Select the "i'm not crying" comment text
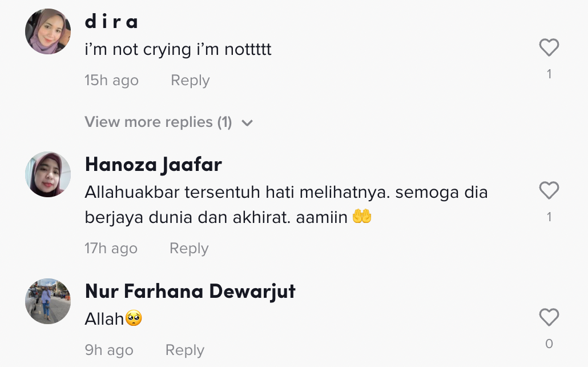The height and width of the screenshot is (367, 588). pyautogui.click(x=178, y=50)
